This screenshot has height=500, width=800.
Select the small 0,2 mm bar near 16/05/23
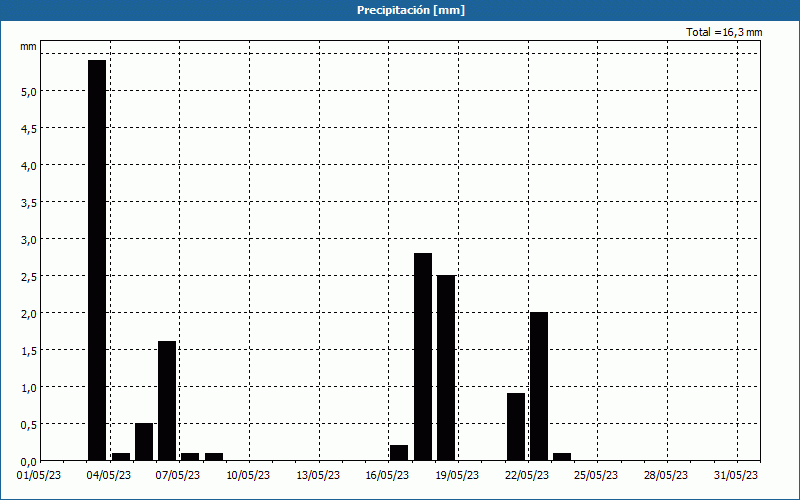[399, 452]
